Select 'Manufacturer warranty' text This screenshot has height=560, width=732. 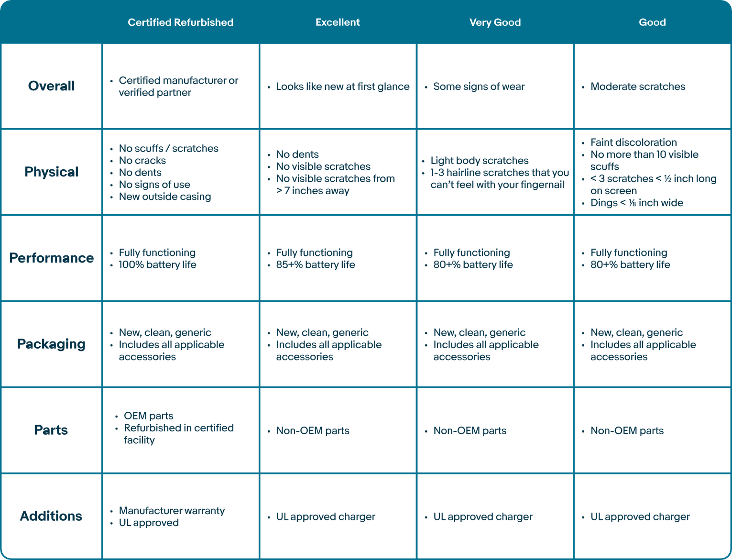pyautogui.click(x=172, y=511)
